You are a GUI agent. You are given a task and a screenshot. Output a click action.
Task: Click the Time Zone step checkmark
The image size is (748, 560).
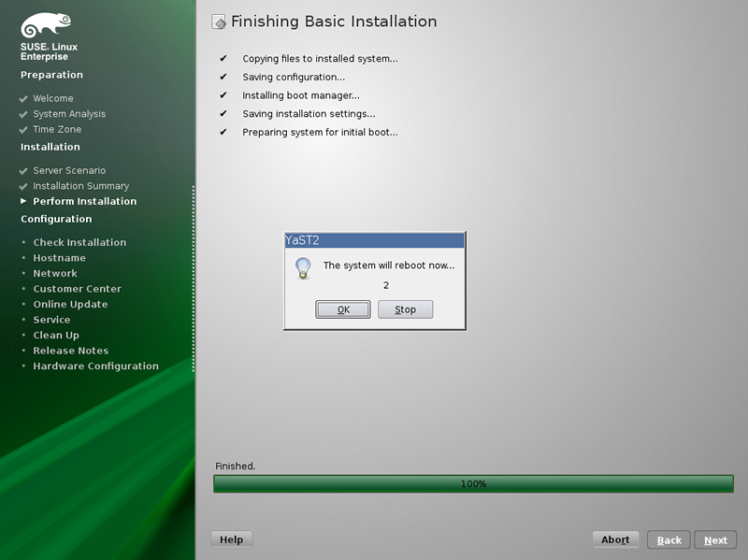22,130
